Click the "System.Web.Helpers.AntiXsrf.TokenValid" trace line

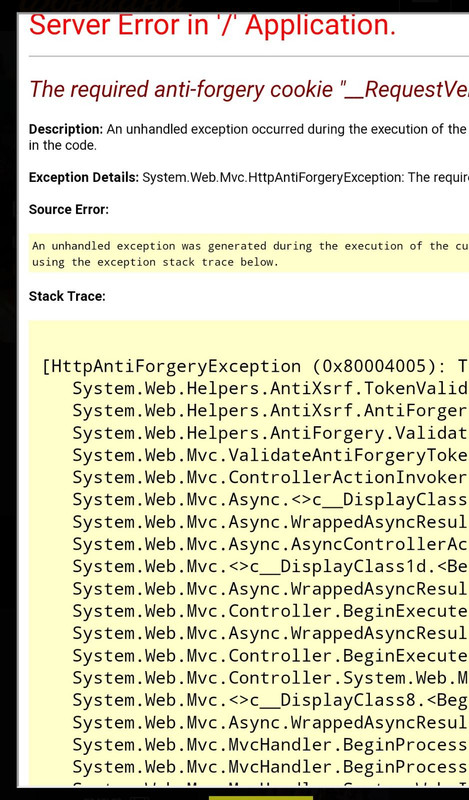click(270, 388)
